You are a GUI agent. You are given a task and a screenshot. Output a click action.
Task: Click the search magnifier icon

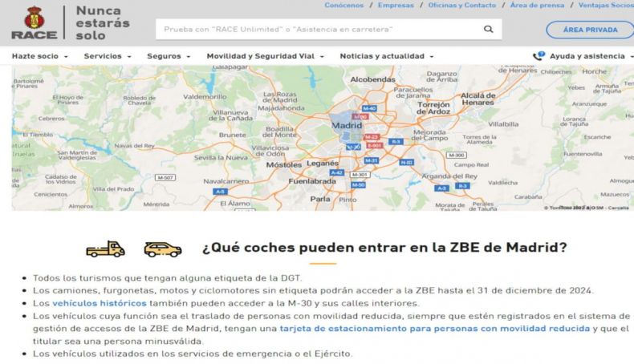(x=489, y=29)
